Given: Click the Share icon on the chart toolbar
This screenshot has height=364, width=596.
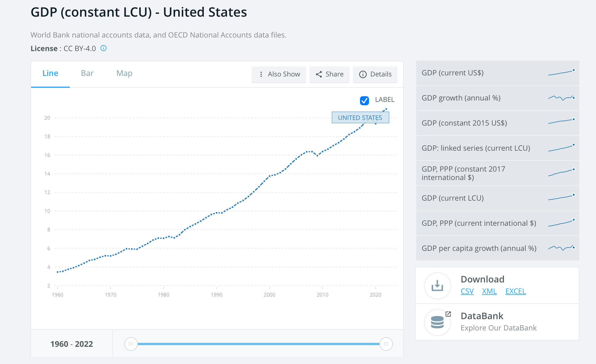Looking at the screenshot, I should point(319,74).
